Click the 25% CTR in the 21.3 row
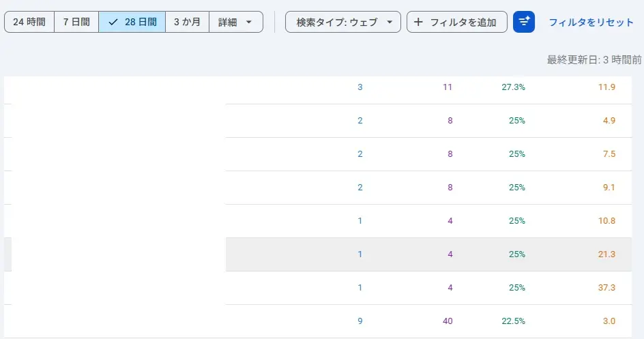Viewport: 644px width, 339px height. [516, 254]
